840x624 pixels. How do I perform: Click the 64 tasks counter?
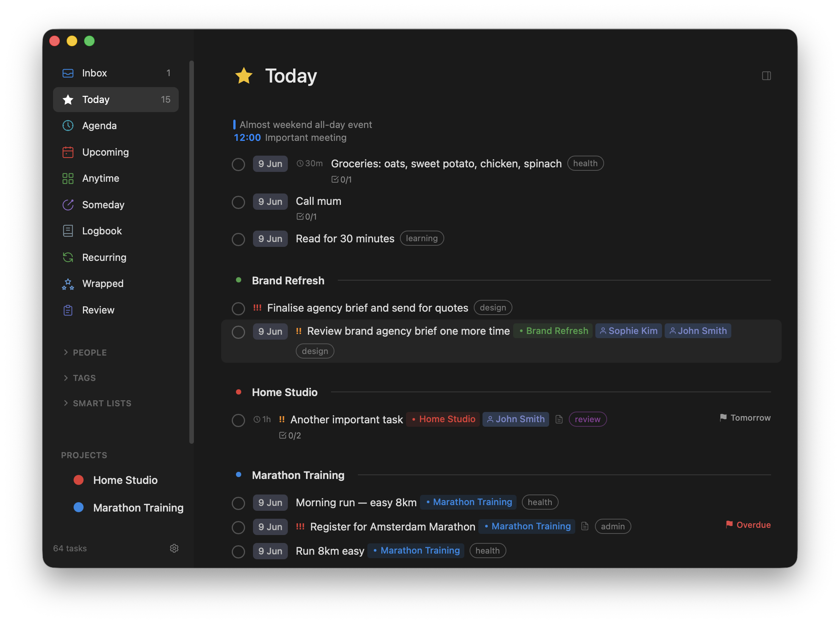pyautogui.click(x=70, y=548)
